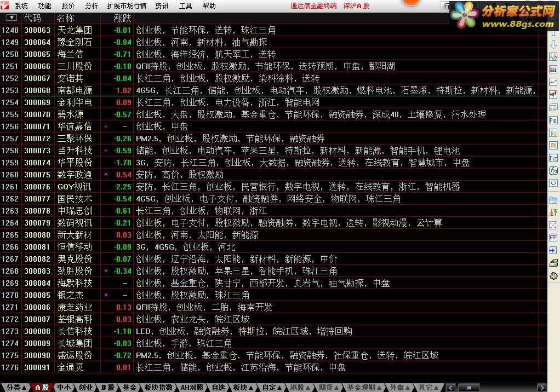The width and height of the screenshot is (560, 392).
Task: Open the 扩展市场行情 menu
Action: [x=127, y=5]
